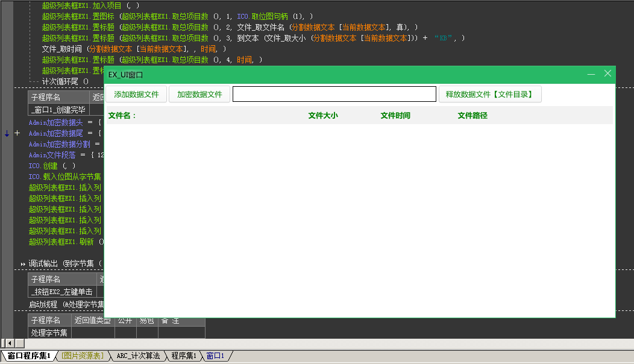Click the 启动线程 code line
The image size is (634, 364).
click(66, 304)
